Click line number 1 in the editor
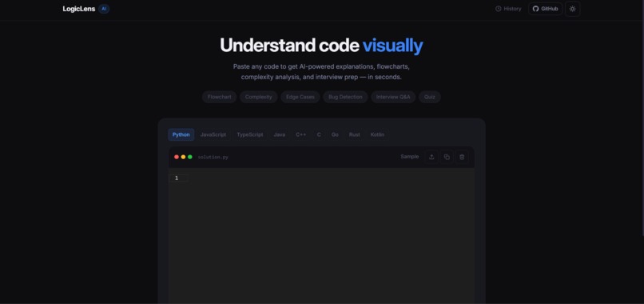Screen dimensions: 644x304 tap(177, 178)
